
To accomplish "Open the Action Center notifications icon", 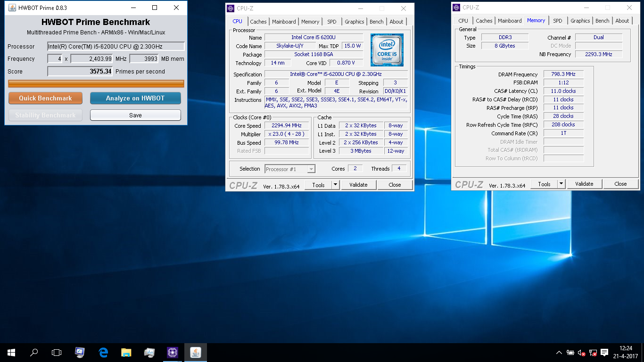I will [604, 353].
